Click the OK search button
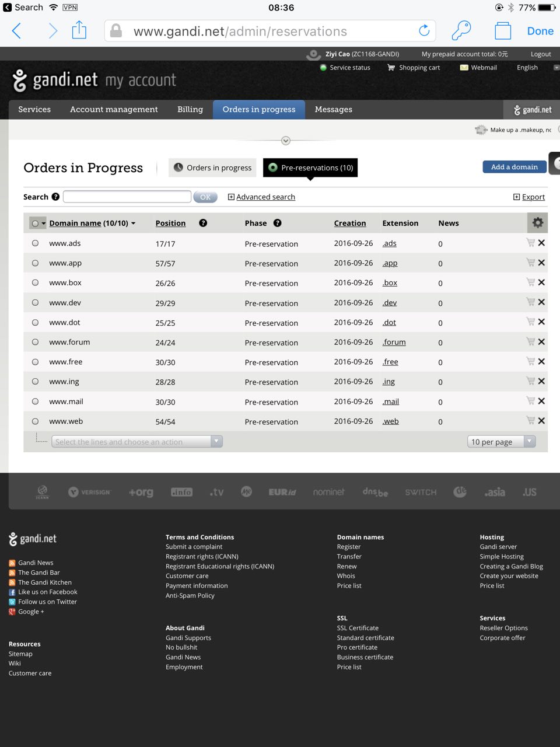 coord(205,197)
